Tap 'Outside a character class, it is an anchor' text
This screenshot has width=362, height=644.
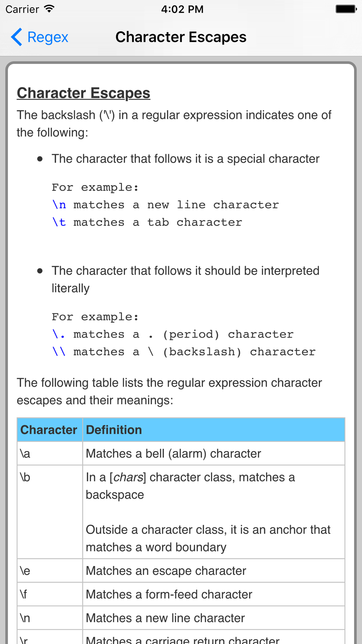208,538
